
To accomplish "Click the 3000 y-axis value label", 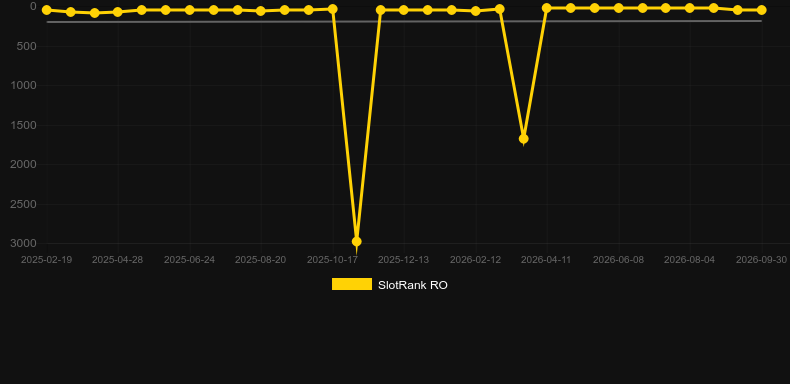I will pos(24,243).
